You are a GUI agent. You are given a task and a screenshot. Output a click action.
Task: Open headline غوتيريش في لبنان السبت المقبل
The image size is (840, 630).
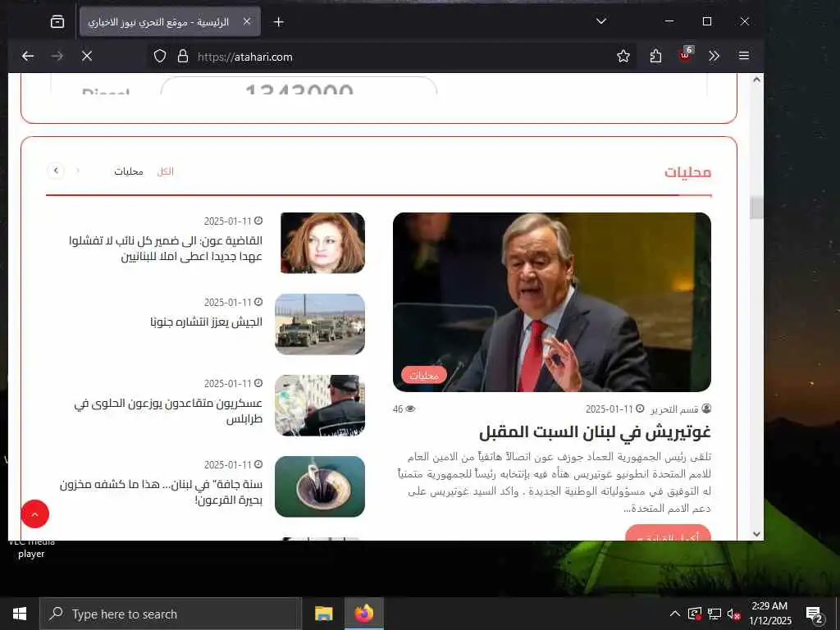pyautogui.click(x=596, y=431)
